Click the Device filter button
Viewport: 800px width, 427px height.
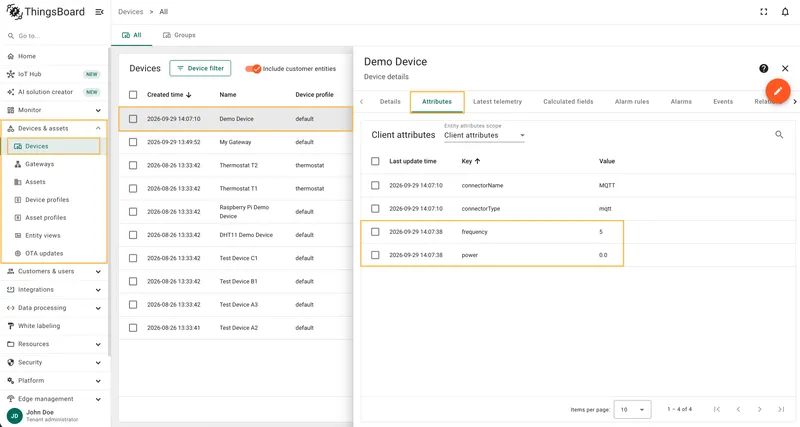200,68
